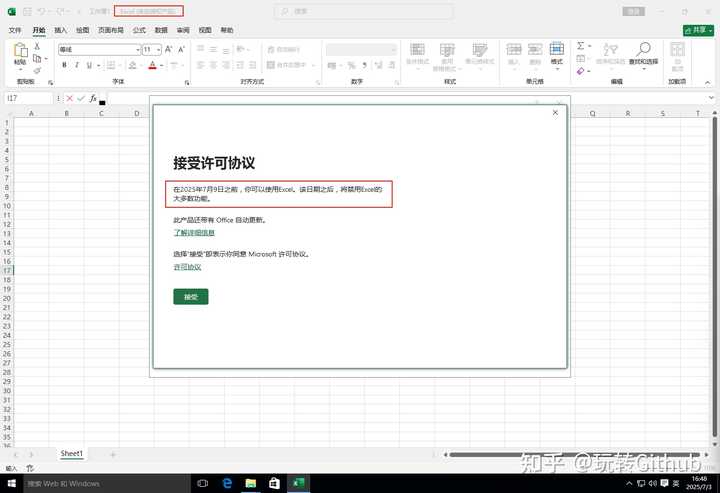Open File Explorer from taskbar

[x=251, y=483]
